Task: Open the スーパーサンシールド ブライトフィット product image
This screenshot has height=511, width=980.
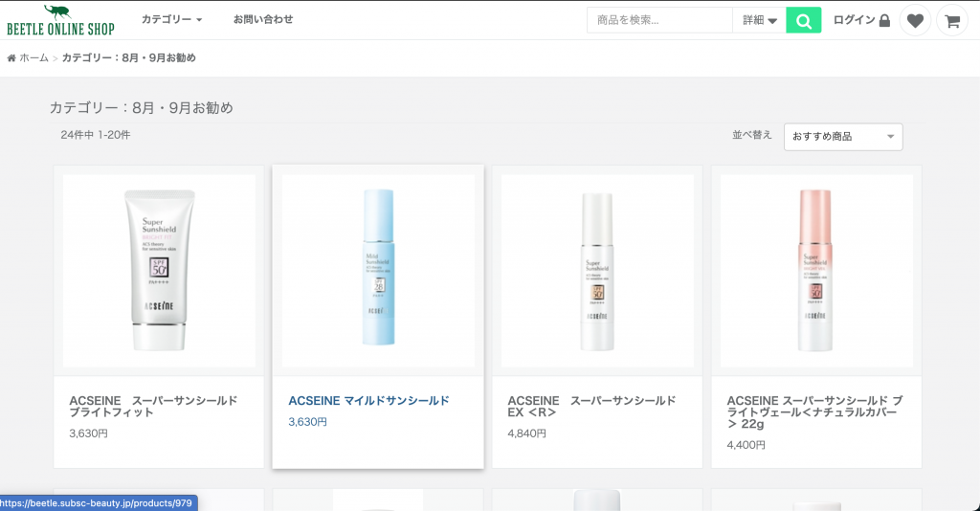Action: pos(159,271)
